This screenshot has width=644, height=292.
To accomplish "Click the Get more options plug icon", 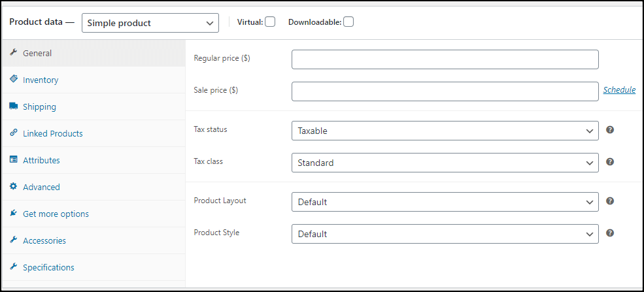I will click(13, 213).
